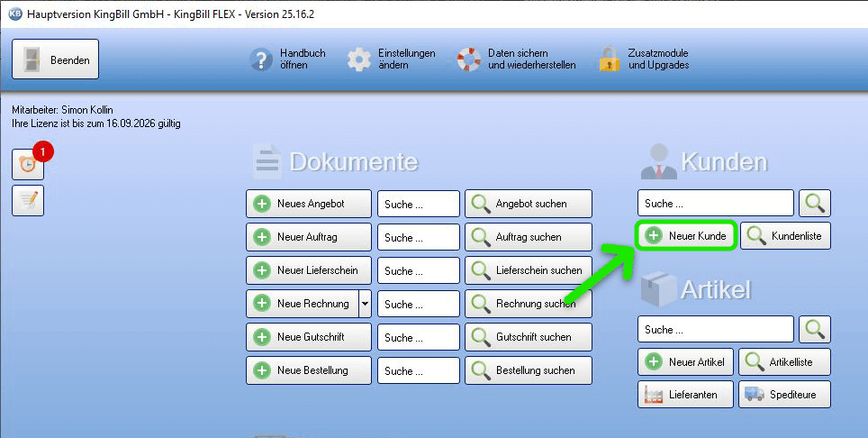Focus the Bestellung search field
This screenshot has height=438, width=868.
419,370
